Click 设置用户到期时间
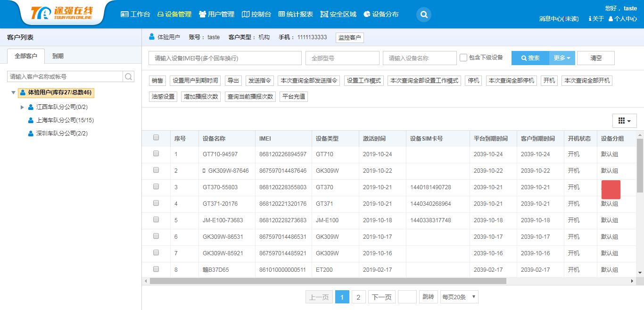Viewport: 644px width, 310px height. coord(195,81)
